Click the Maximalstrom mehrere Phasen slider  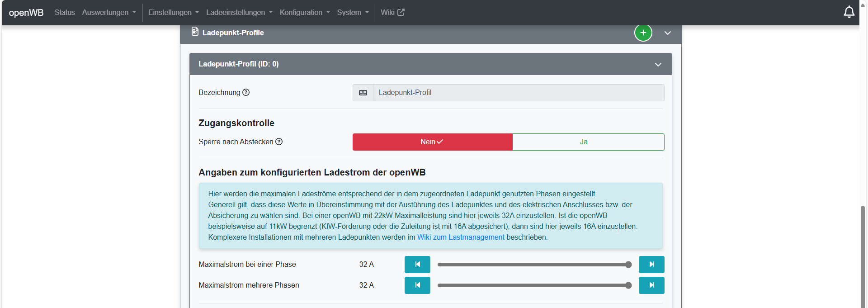point(534,285)
